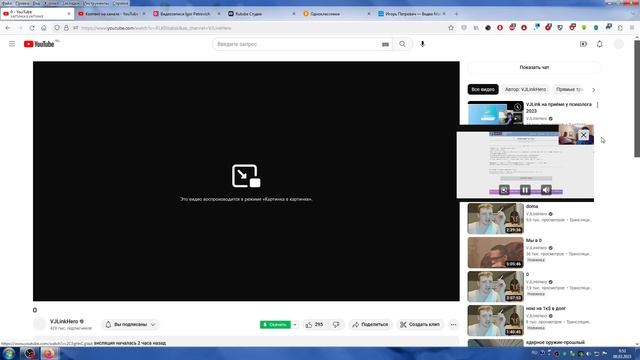Click the 'Показать чат' button
This screenshot has height=360, width=640.
tap(534, 67)
